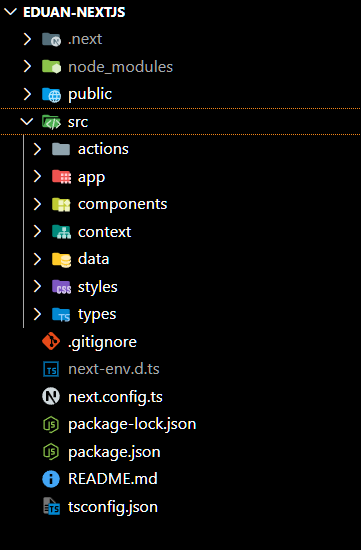Collapse the src folder chevron

point(27,121)
